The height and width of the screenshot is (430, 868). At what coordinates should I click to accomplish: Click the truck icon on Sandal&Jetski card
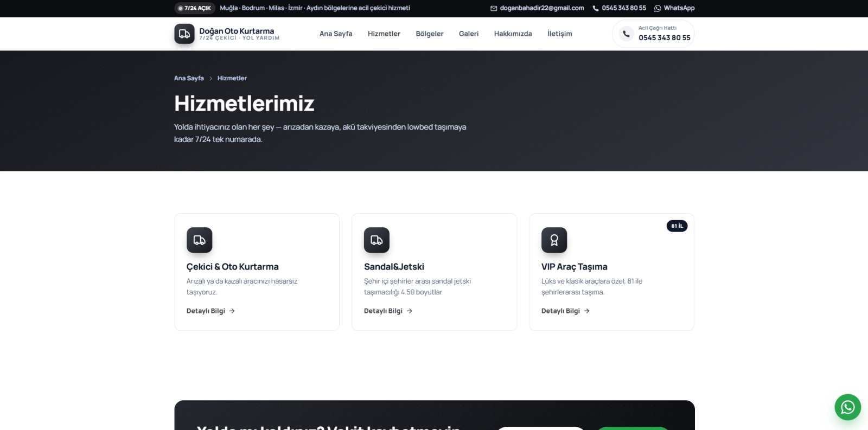coord(376,240)
